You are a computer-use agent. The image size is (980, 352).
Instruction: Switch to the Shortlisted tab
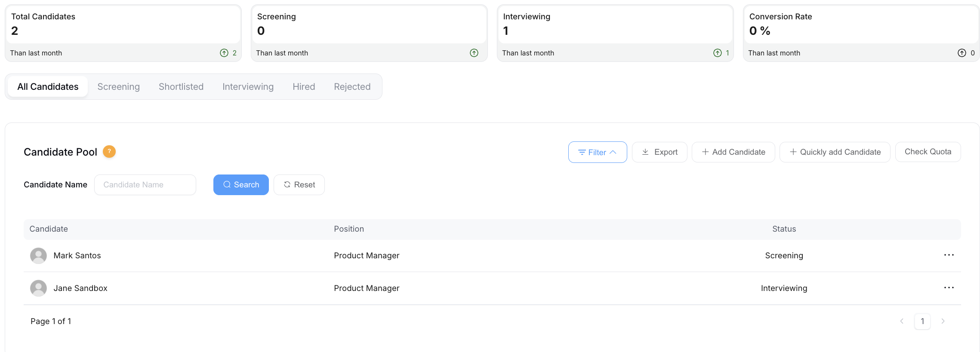[x=181, y=87]
